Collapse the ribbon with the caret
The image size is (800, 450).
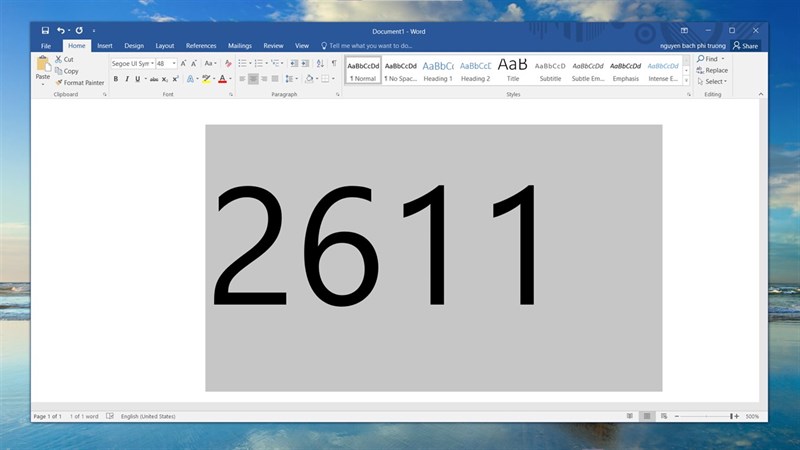[761, 94]
